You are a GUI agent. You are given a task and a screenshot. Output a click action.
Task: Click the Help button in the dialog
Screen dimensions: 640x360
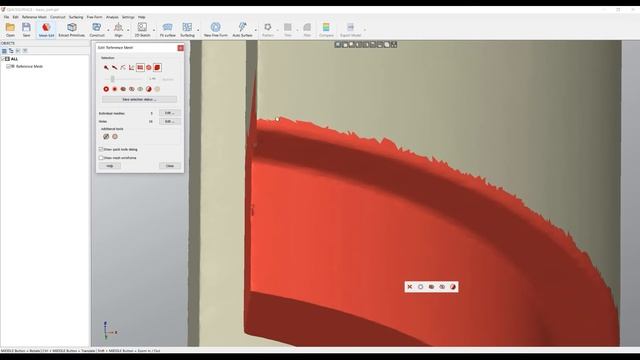110,166
